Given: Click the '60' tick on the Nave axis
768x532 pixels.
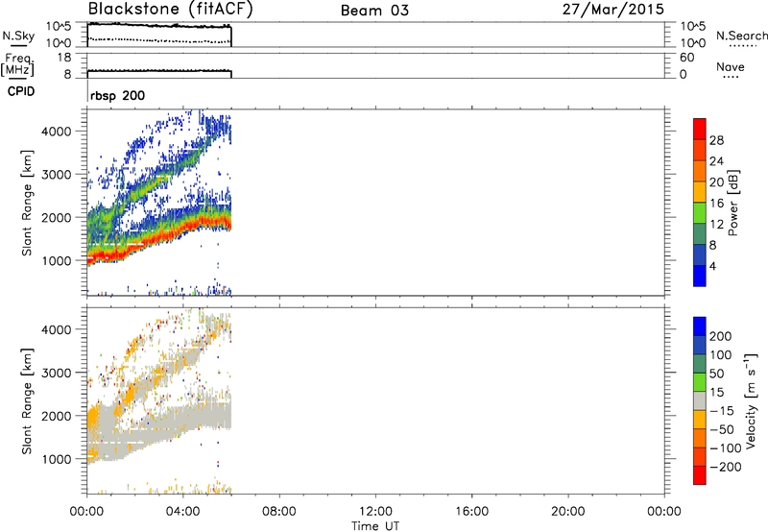Looking at the screenshot, I should tap(686, 58).
